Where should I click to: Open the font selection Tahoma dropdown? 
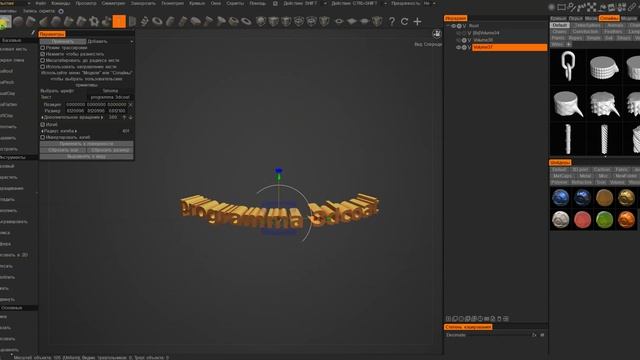tap(110, 91)
